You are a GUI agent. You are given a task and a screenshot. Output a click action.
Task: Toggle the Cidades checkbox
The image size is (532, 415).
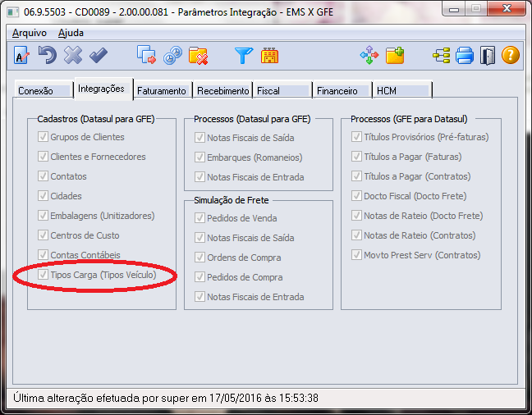coord(43,196)
